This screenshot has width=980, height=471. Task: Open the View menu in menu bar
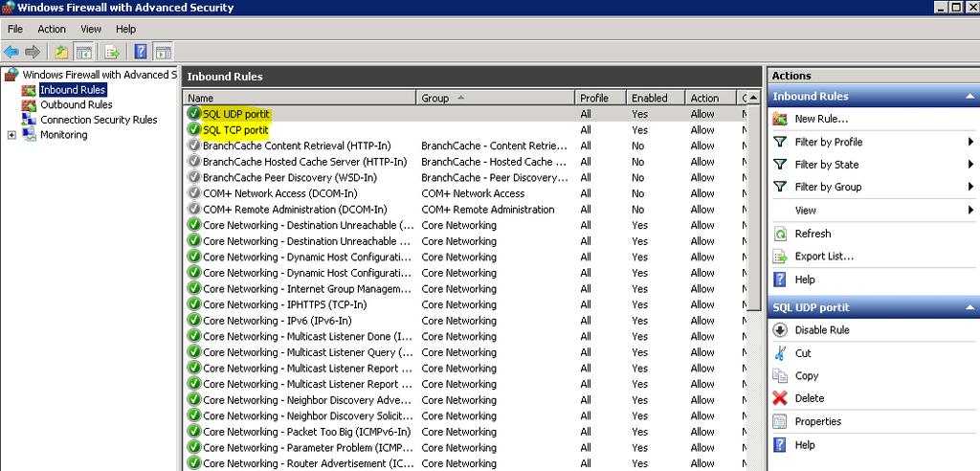91,29
